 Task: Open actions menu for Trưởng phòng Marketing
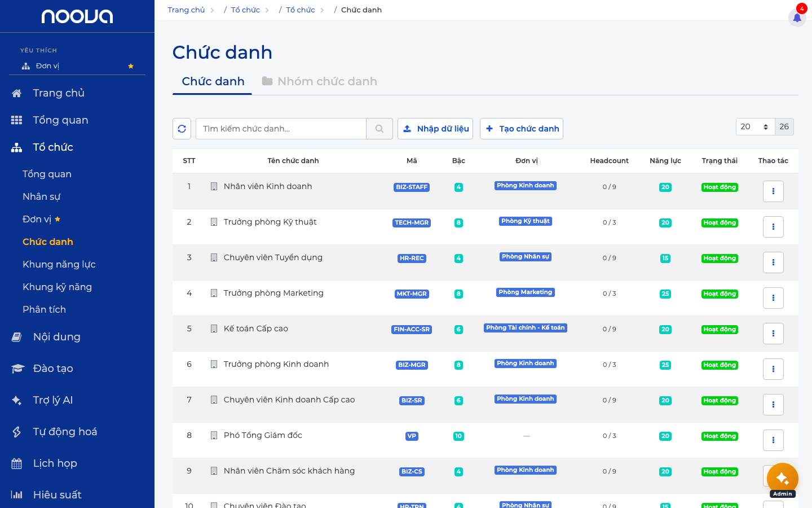click(x=773, y=298)
